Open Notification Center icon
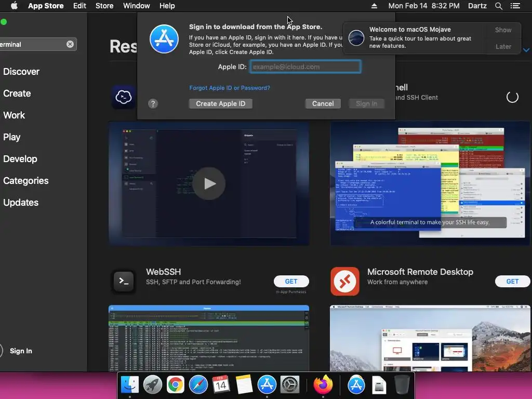 tap(515, 6)
